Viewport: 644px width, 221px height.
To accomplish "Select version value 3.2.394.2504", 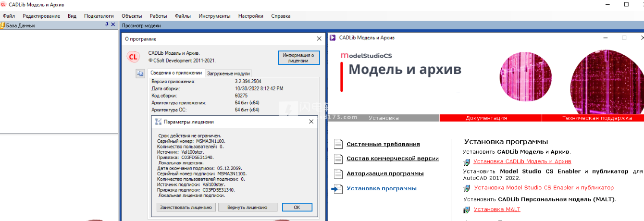I will point(248,82).
